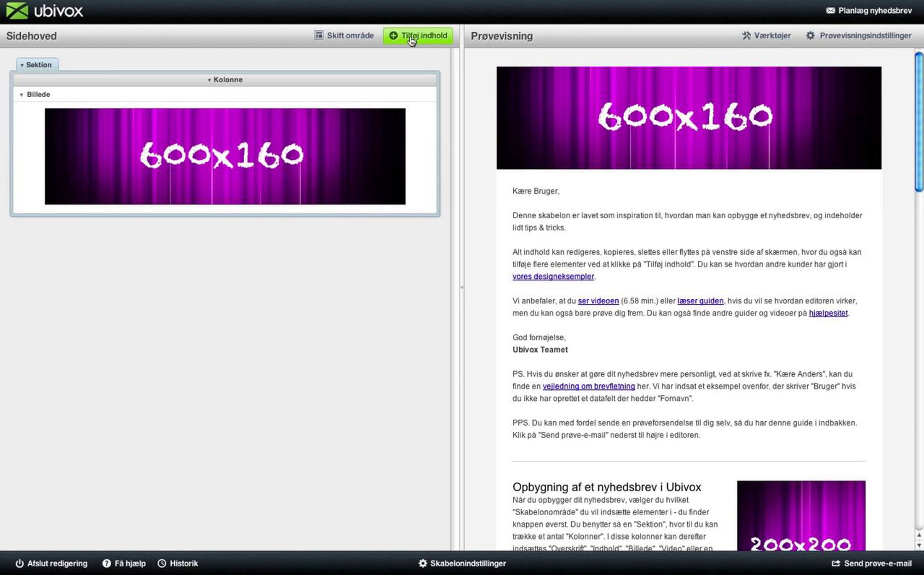Collapse the Sektion disclosure triangle

click(x=22, y=65)
